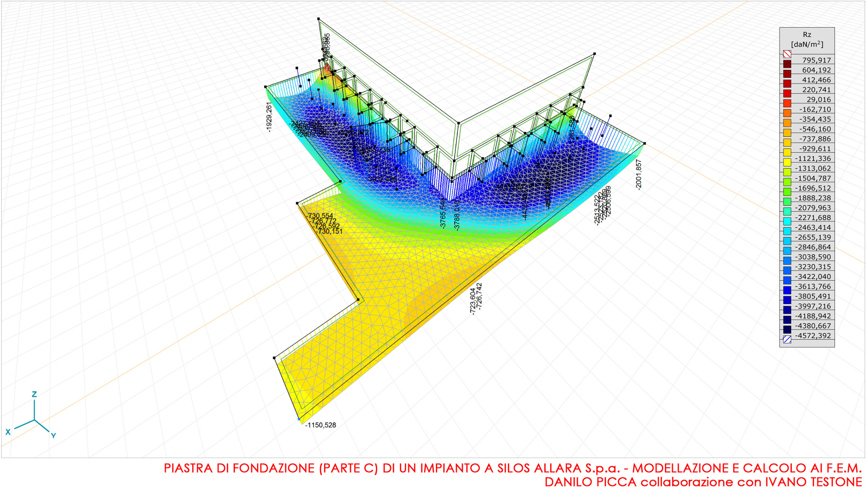Select legend value -2846,864
This screenshot has width=868, height=494.
[813, 247]
